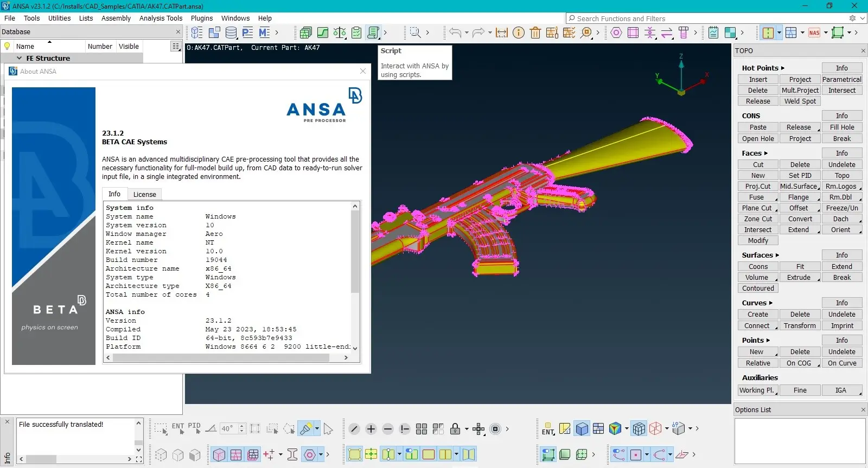Open the rainbow cube dropdown arrow
Image resolution: width=868 pixels, height=468 pixels.
point(626,429)
